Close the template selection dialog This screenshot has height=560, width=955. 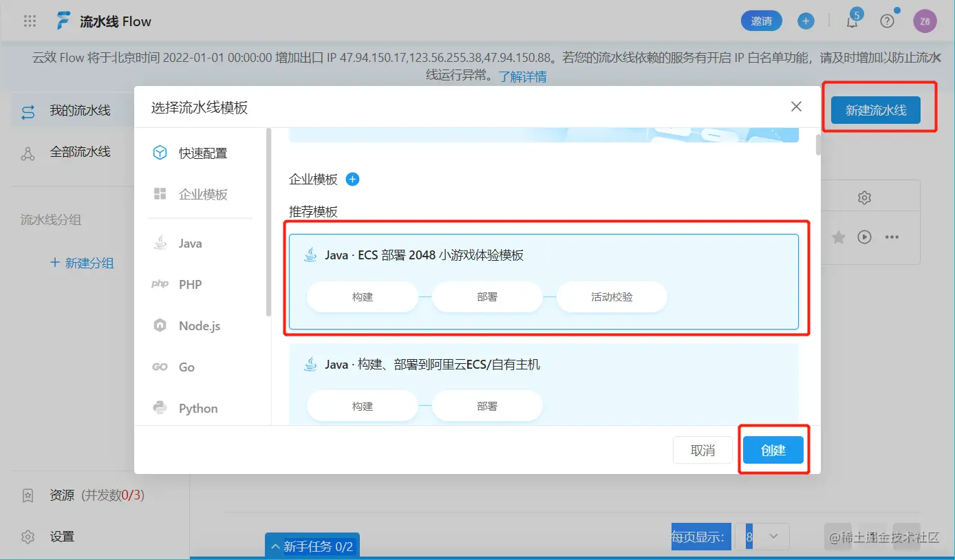point(796,107)
